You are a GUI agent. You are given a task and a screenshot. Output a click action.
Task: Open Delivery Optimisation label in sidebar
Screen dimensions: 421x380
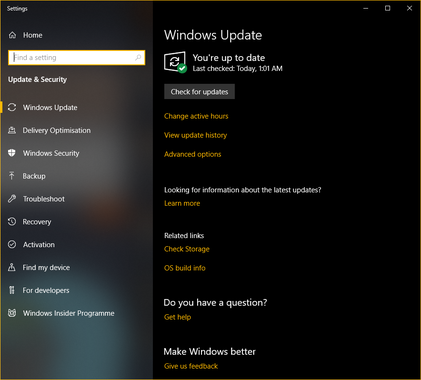57,130
